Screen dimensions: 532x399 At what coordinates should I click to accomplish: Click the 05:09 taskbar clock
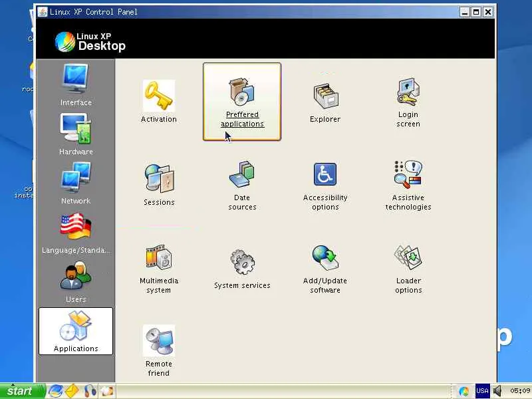[x=520, y=391]
